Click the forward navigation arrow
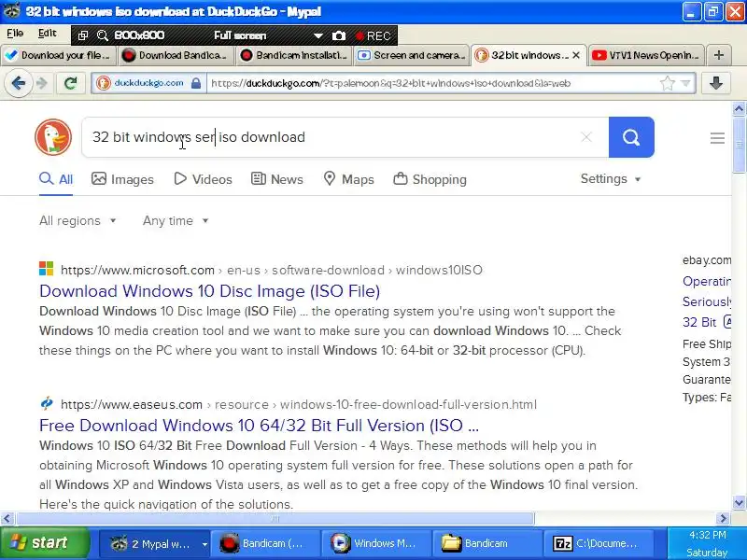The height and width of the screenshot is (560, 747). [x=42, y=83]
